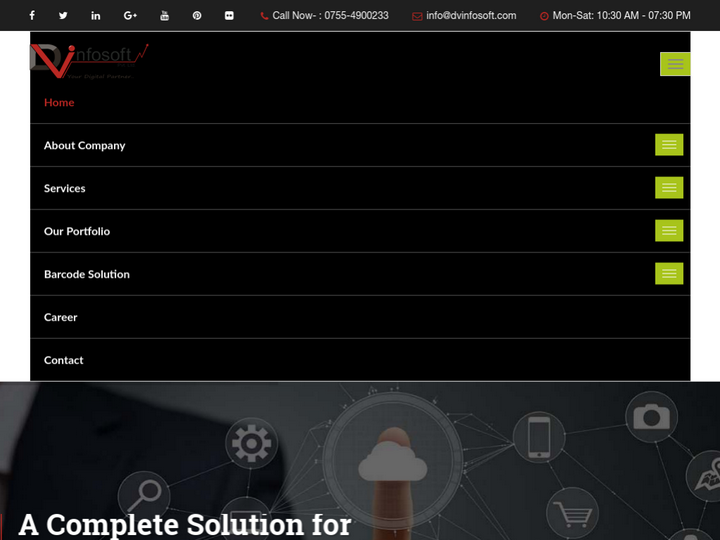Viewport: 720px width, 540px height.
Task: Select the Home menu item
Action: pyautogui.click(x=59, y=102)
